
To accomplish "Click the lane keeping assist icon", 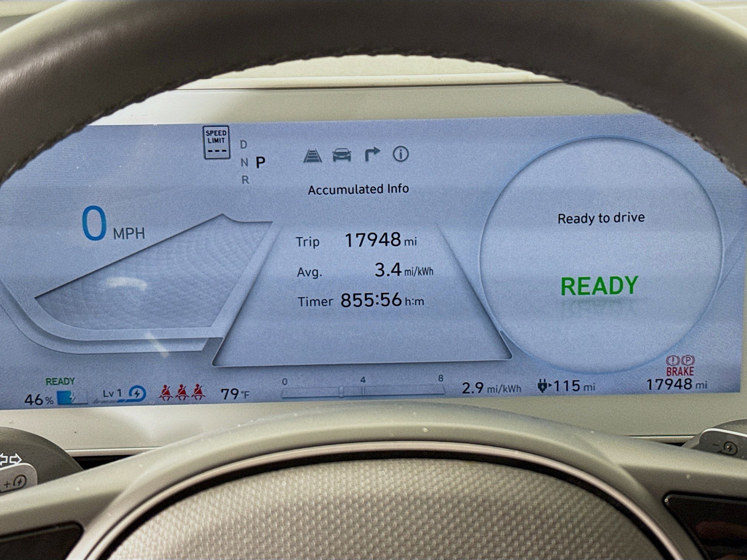I will (x=313, y=156).
